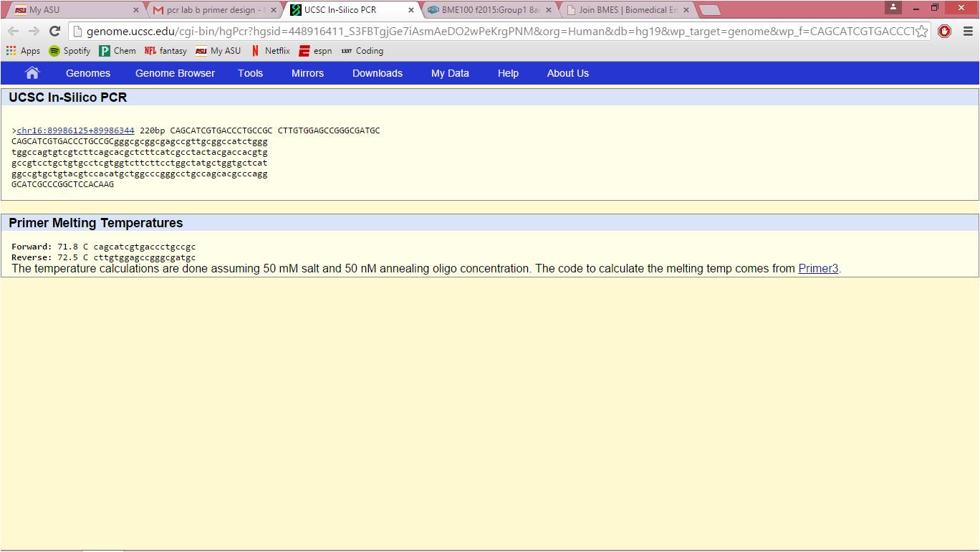Open the Spotify bookmark
Image resolution: width=980 pixels, height=552 pixels.
(x=69, y=51)
